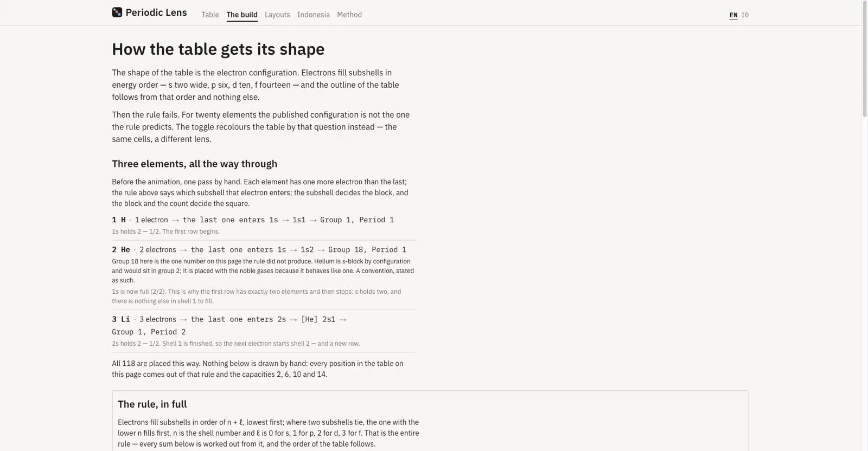Select the 2 He helium row
This screenshot has width=868, height=451.
264,275
